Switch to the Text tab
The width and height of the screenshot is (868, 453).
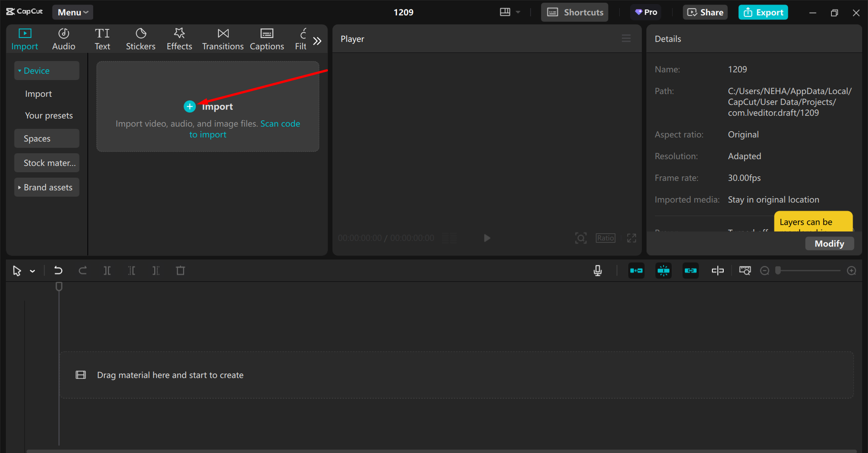[102, 39]
